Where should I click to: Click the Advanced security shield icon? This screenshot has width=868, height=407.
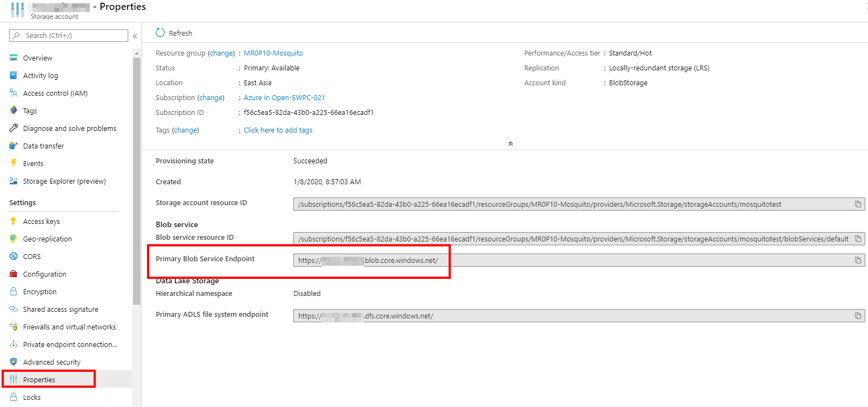(13, 362)
